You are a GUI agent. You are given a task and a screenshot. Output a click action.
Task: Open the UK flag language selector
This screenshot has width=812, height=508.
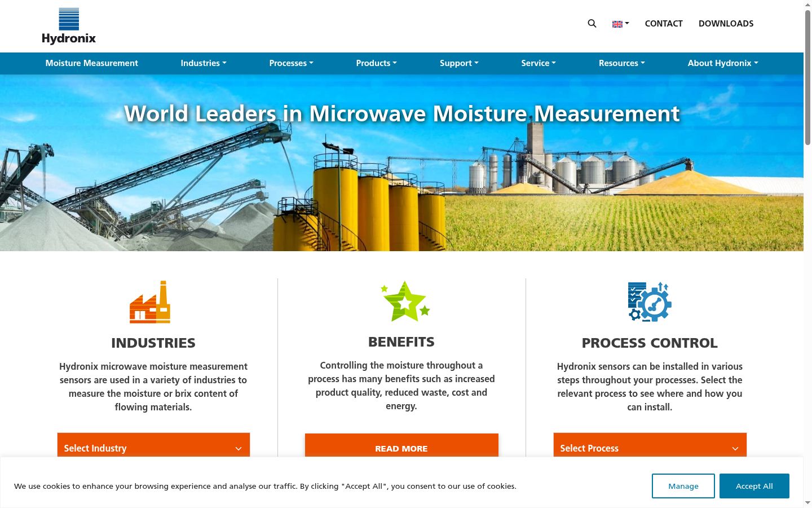(x=620, y=24)
